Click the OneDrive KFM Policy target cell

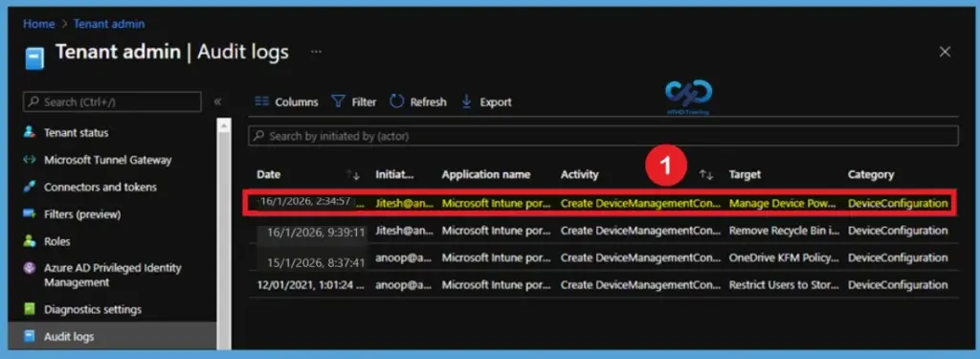coord(784,258)
